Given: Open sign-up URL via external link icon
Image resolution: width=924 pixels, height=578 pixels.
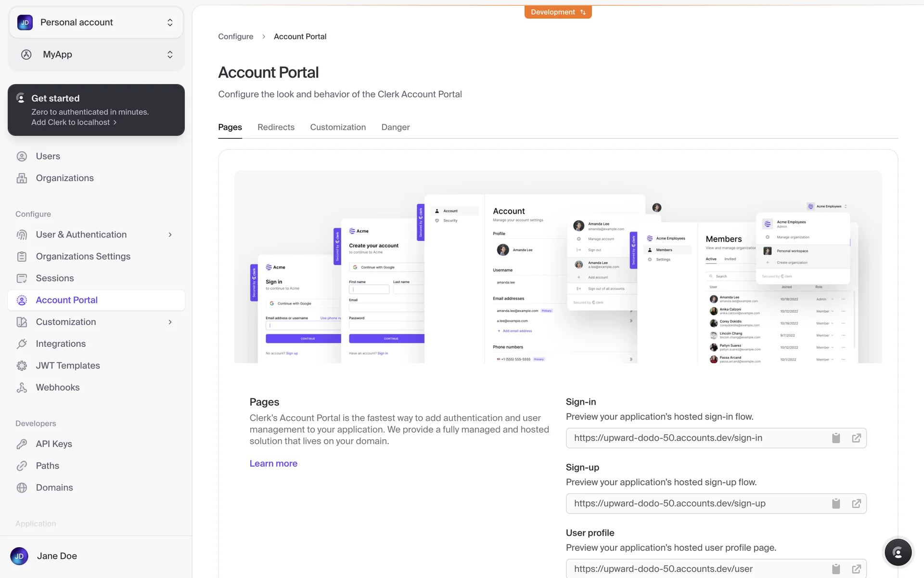Looking at the screenshot, I should pos(856,503).
